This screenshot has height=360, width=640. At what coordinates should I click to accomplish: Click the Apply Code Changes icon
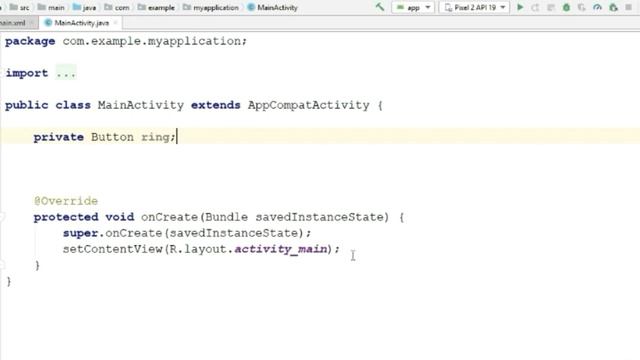[x=551, y=7]
